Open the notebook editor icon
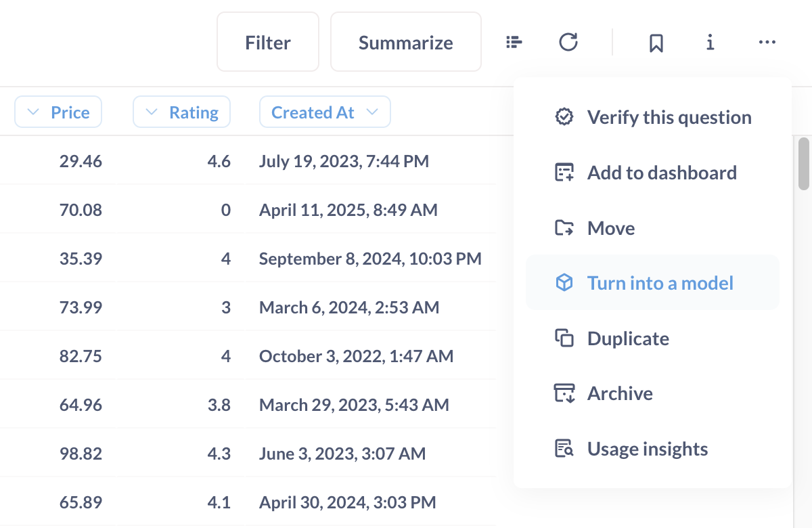 point(514,43)
